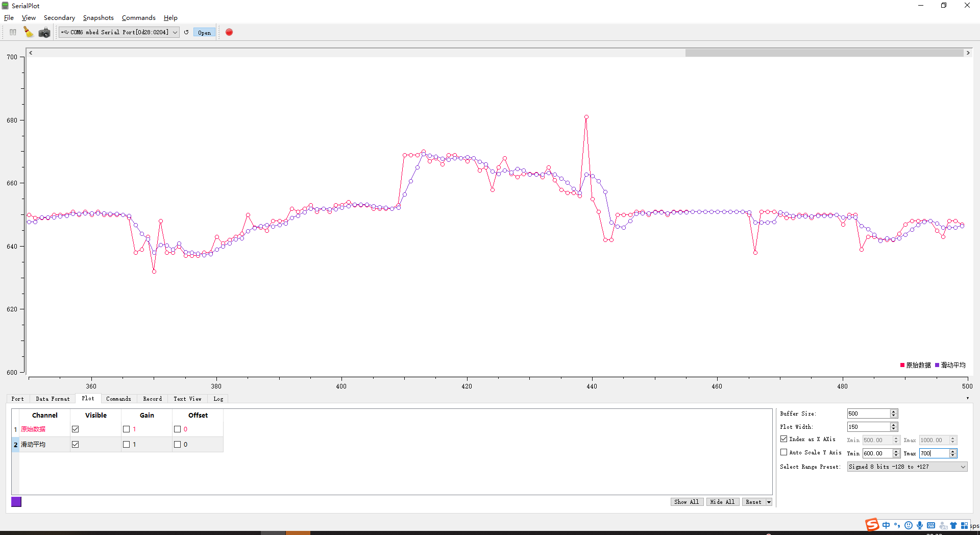Open the skin (shirt) icon in IME bar
This screenshot has width=980, height=535.
point(953,525)
